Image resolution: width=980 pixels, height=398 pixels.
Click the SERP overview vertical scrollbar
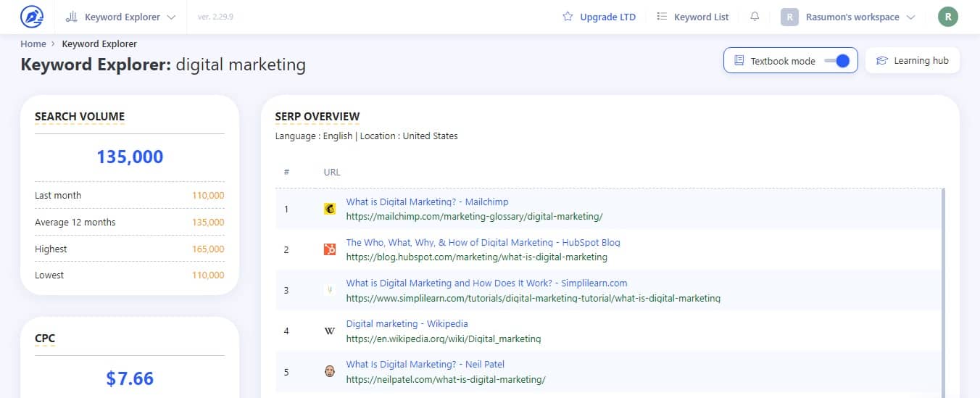pyautogui.click(x=943, y=290)
